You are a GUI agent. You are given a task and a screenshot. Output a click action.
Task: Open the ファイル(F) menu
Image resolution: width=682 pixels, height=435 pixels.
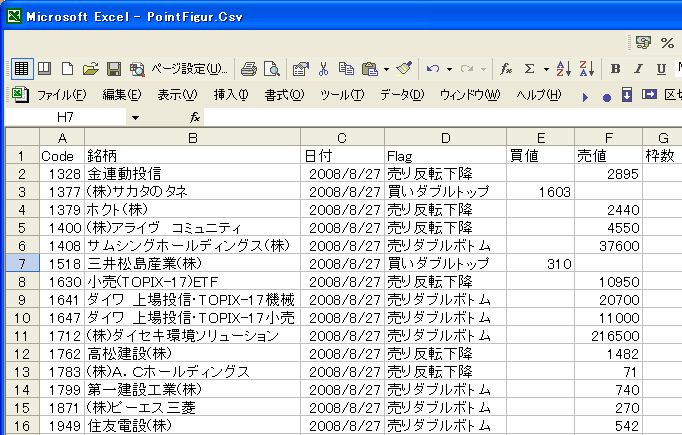pos(62,94)
